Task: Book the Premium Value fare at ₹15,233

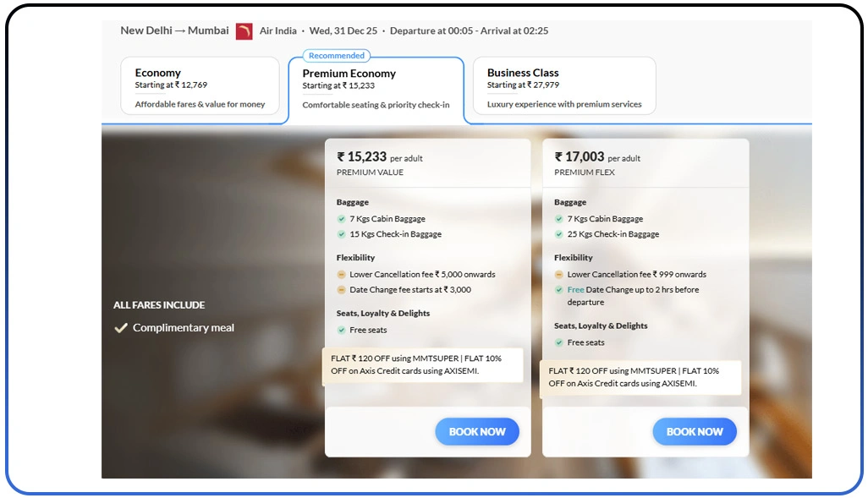Action: click(x=477, y=432)
